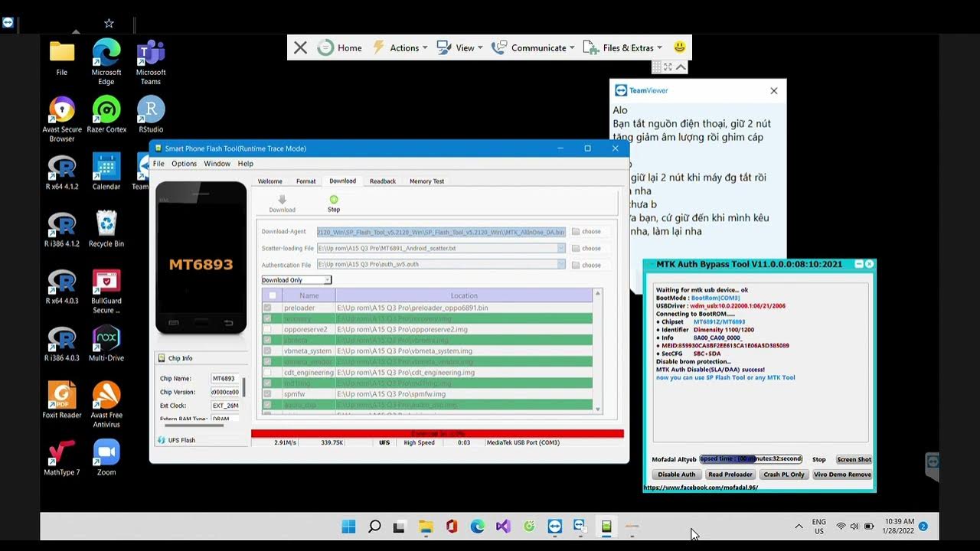This screenshot has height=551, width=980.
Task: Click choose button for Authentication File
Action: (586, 265)
